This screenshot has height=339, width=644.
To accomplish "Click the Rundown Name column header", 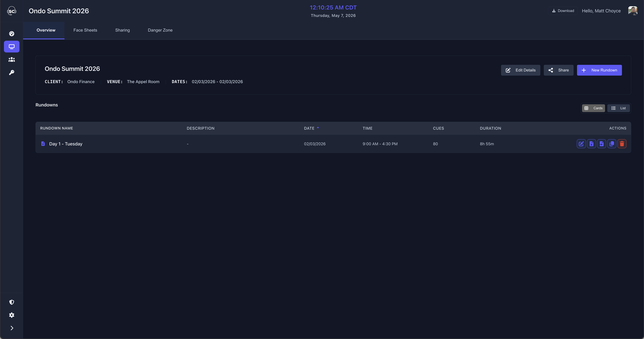I will 57,128.
